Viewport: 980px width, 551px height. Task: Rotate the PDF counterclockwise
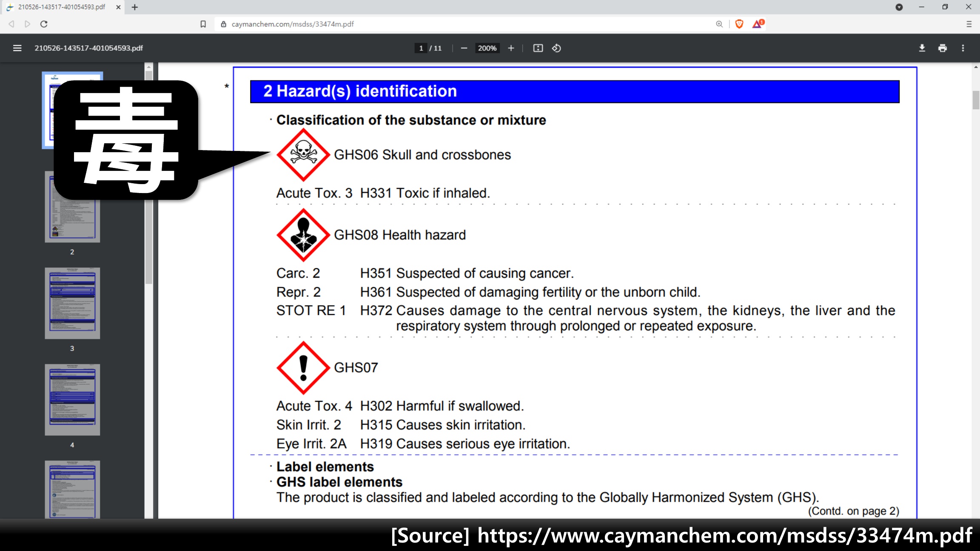point(556,48)
